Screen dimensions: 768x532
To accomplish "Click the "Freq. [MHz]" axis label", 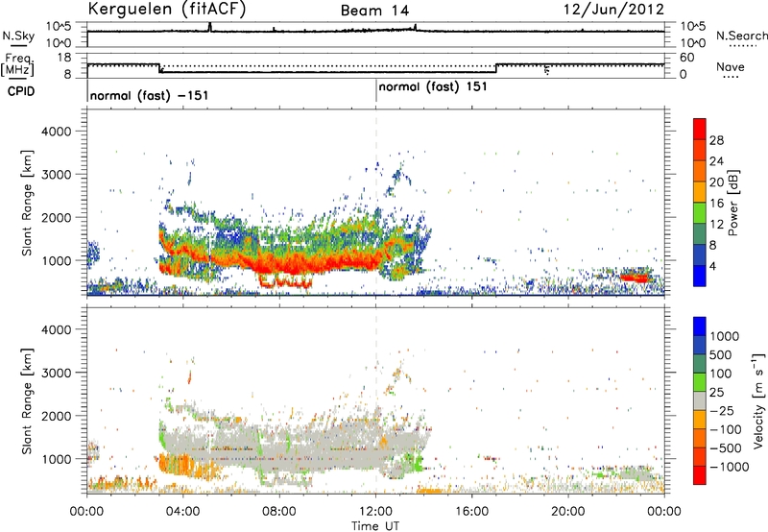I will (19, 65).
